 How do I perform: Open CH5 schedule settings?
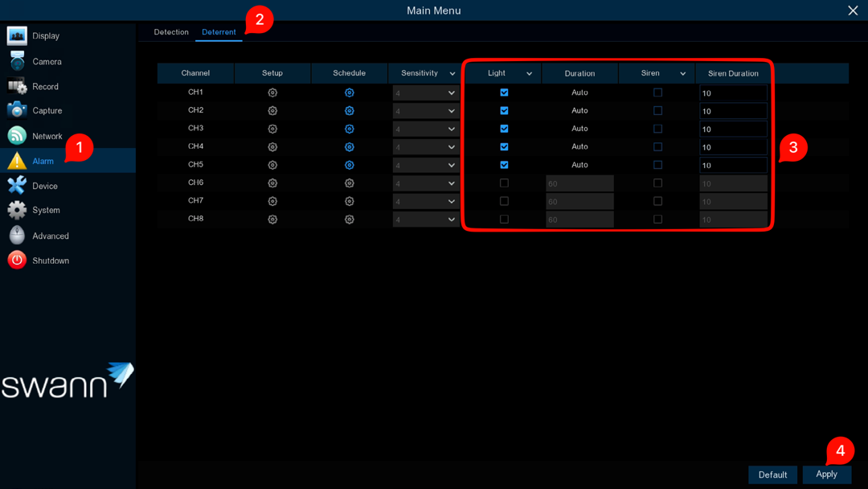point(350,165)
